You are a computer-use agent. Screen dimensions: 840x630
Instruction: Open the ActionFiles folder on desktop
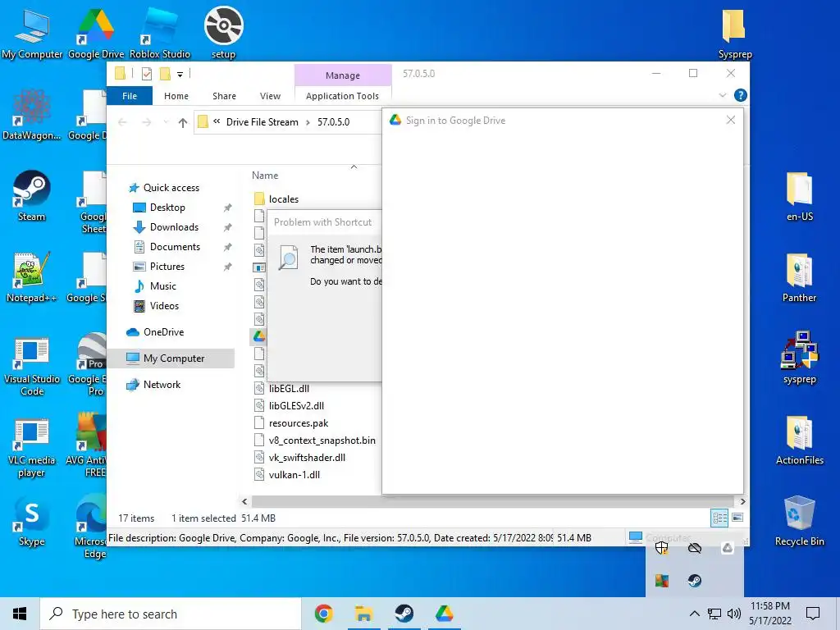point(799,440)
